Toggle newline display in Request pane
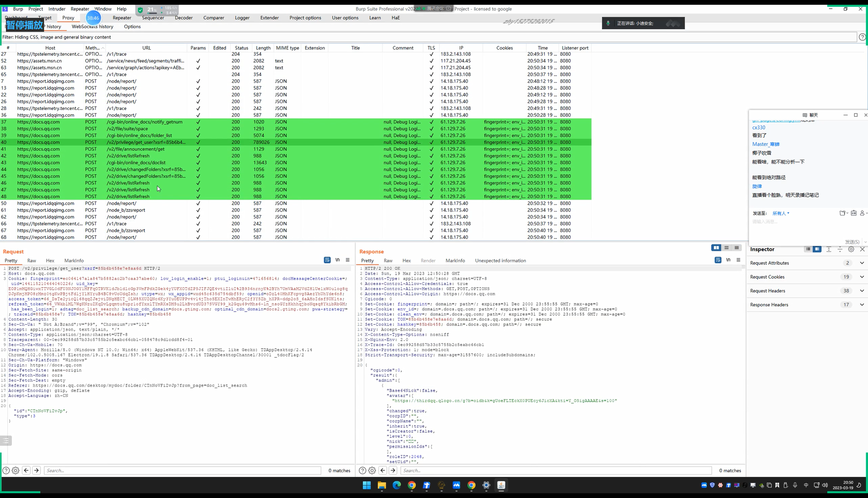This screenshot has height=498, width=868. pos(338,260)
